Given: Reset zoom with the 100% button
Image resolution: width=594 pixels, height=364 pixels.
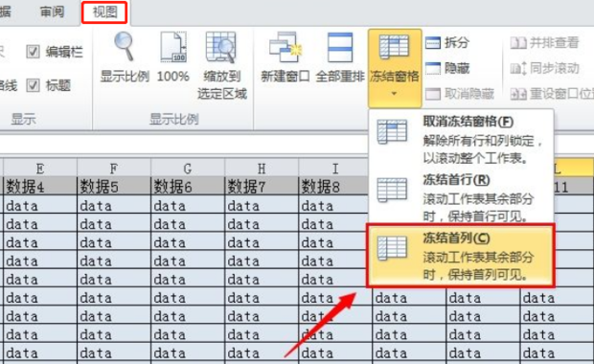Looking at the screenshot, I should pyautogui.click(x=172, y=57).
